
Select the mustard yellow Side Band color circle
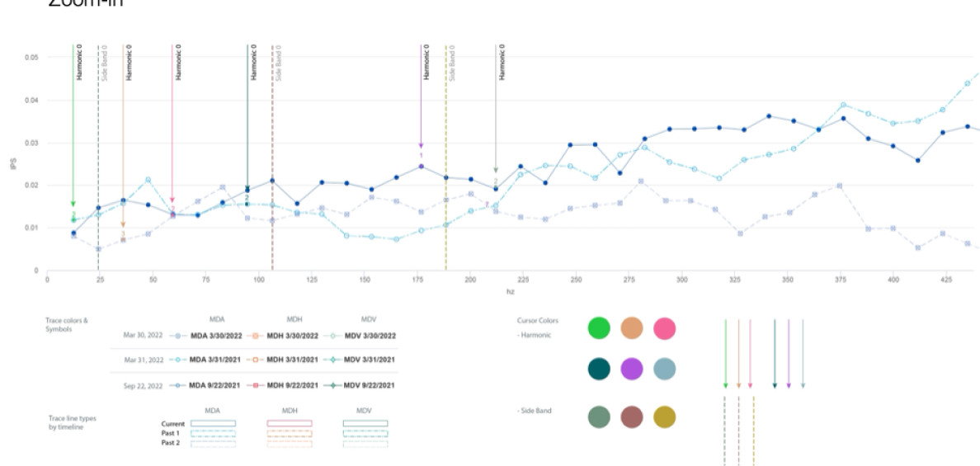(x=664, y=417)
